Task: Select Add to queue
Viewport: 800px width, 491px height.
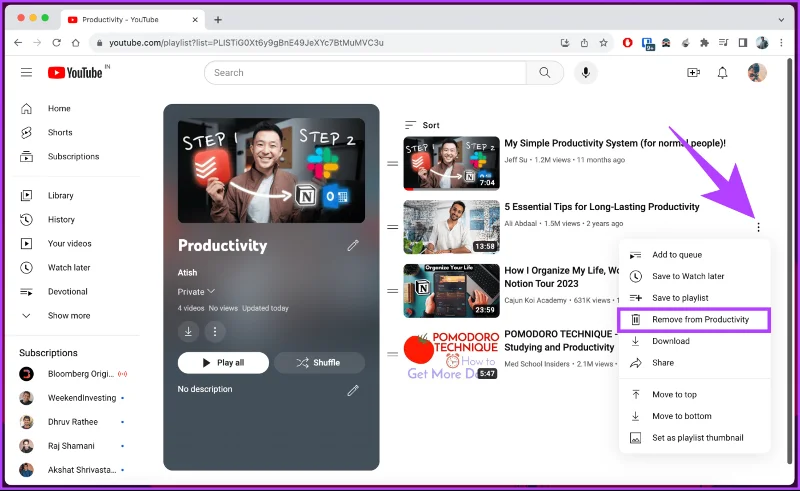Action: (x=694, y=255)
